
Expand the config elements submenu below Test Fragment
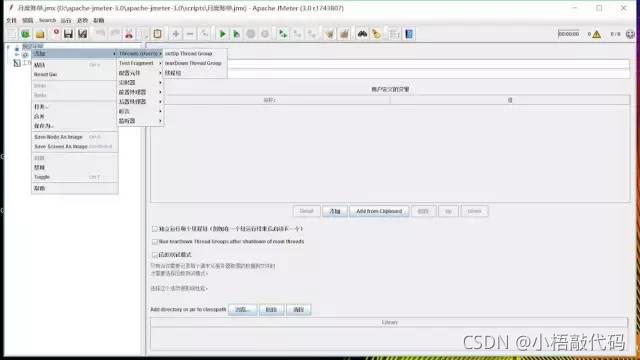point(140,73)
